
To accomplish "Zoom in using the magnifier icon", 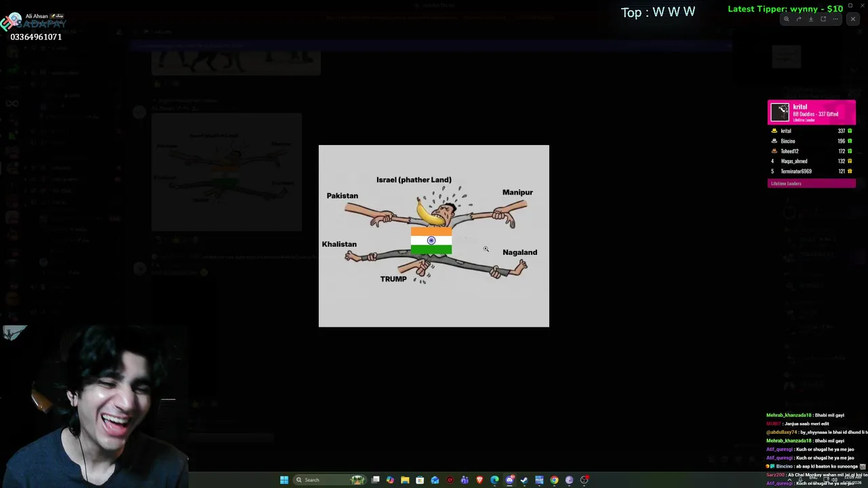I will tap(787, 19).
